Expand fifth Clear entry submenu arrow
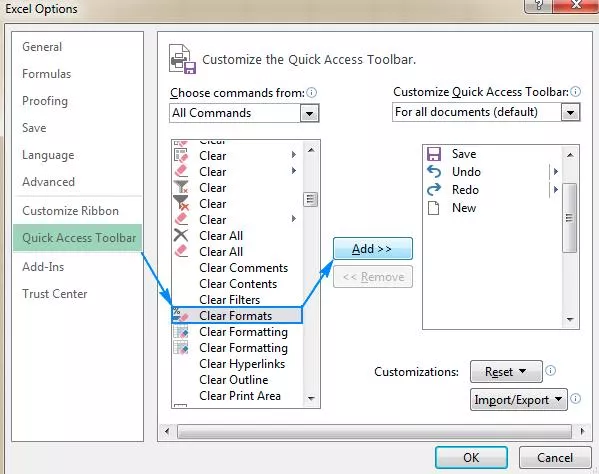 click(x=293, y=218)
